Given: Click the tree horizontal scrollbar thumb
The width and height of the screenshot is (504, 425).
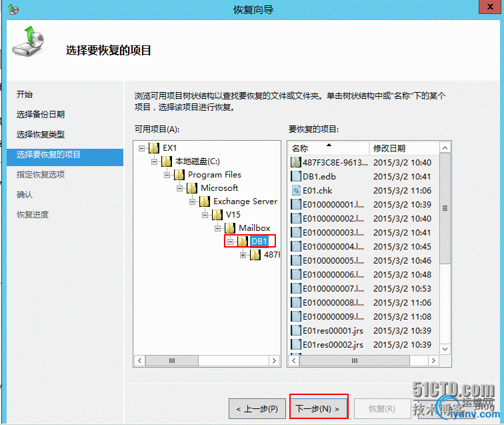Looking at the screenshot, I should [172, 361].
